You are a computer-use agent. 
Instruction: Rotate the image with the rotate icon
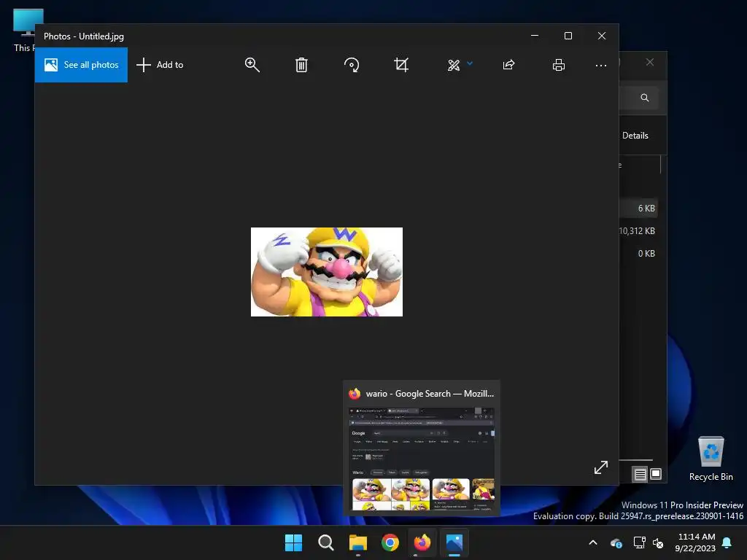(x=352, y=65)
